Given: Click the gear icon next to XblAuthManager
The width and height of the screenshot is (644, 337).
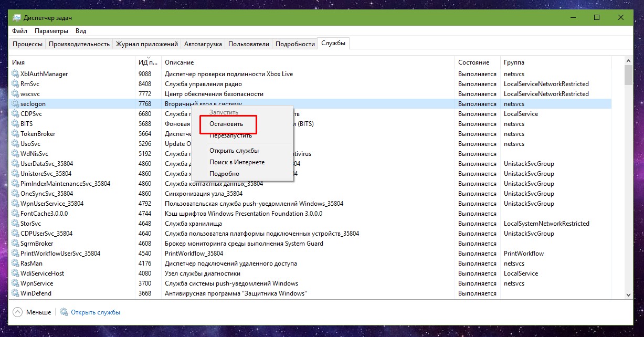Looking at the screenshot, I should coord(15,74).
